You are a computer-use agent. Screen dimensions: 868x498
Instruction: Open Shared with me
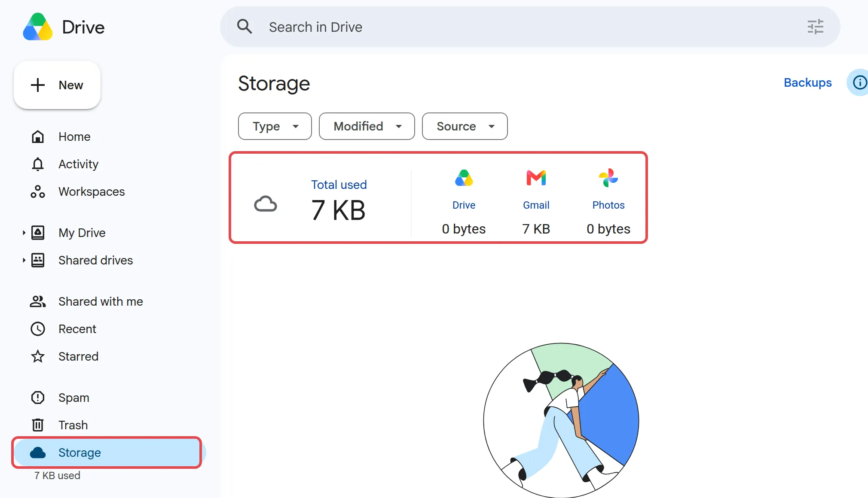(x=109, y=301)
